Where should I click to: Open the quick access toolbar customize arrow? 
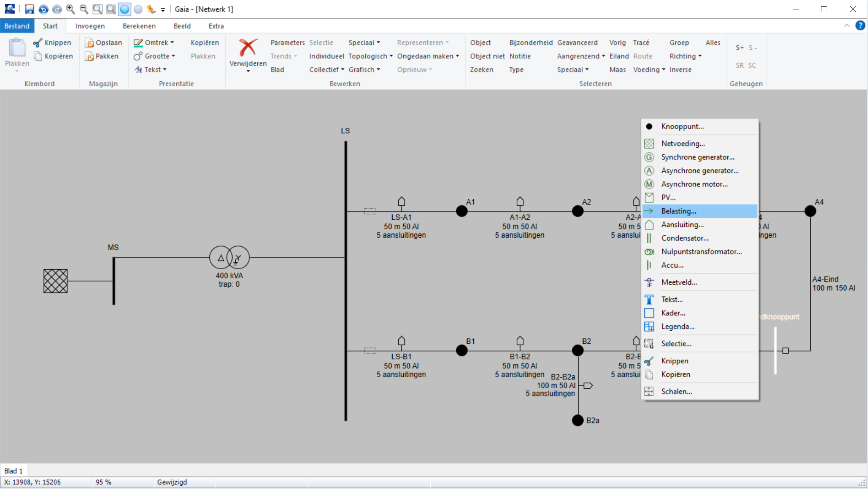[163, 10]
